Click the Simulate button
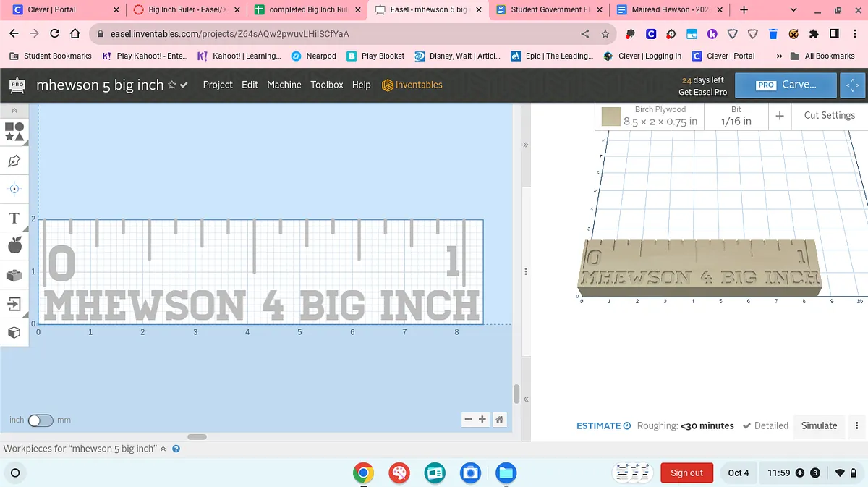The image size is (868, 487). point(819,425)
